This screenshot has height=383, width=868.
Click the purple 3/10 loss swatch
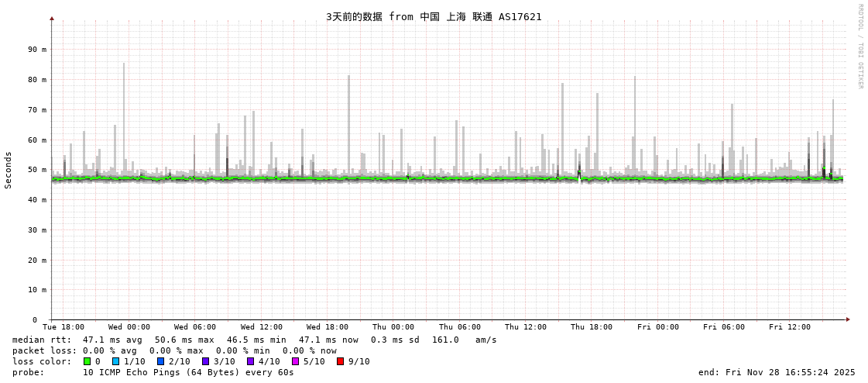(205, 361)
